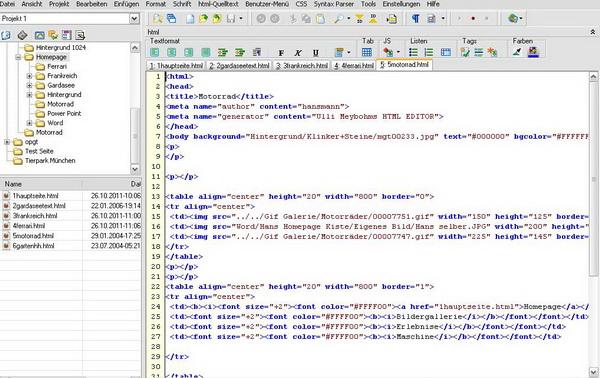Insert a table via the Tab icon

click(x=367, y=52)
